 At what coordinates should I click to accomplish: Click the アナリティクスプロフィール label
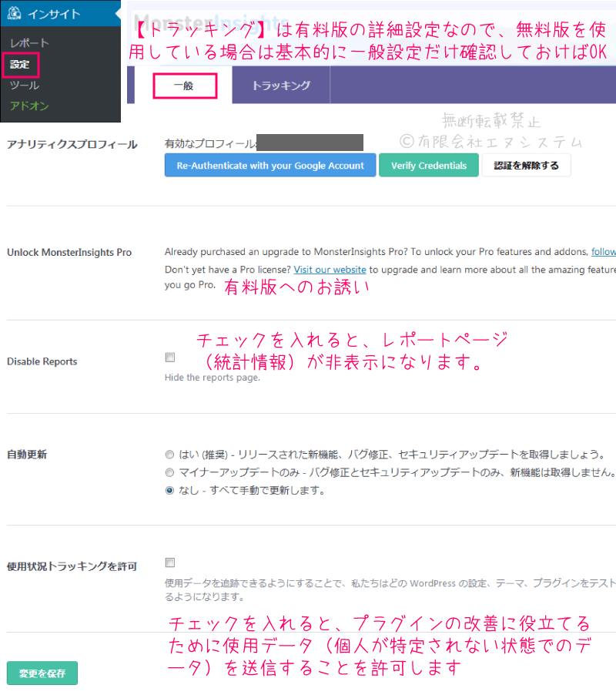72,145
